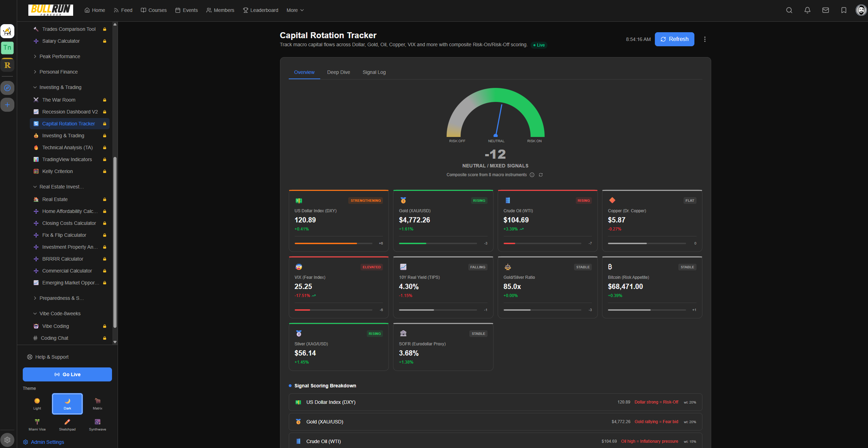This screenshot has height=448, width=868.
Task: Select the Synthwave theme
Action: [x=97, y=425]
